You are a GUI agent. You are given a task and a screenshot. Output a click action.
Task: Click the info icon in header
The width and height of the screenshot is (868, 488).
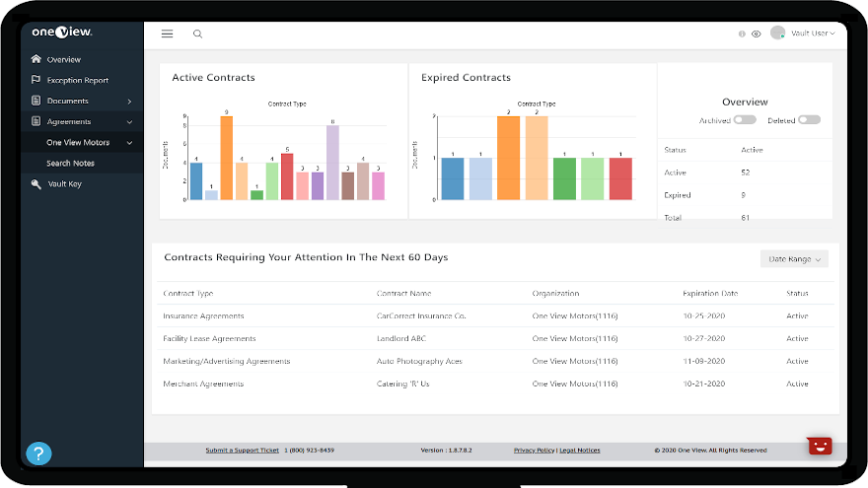[x=742, y=34]
